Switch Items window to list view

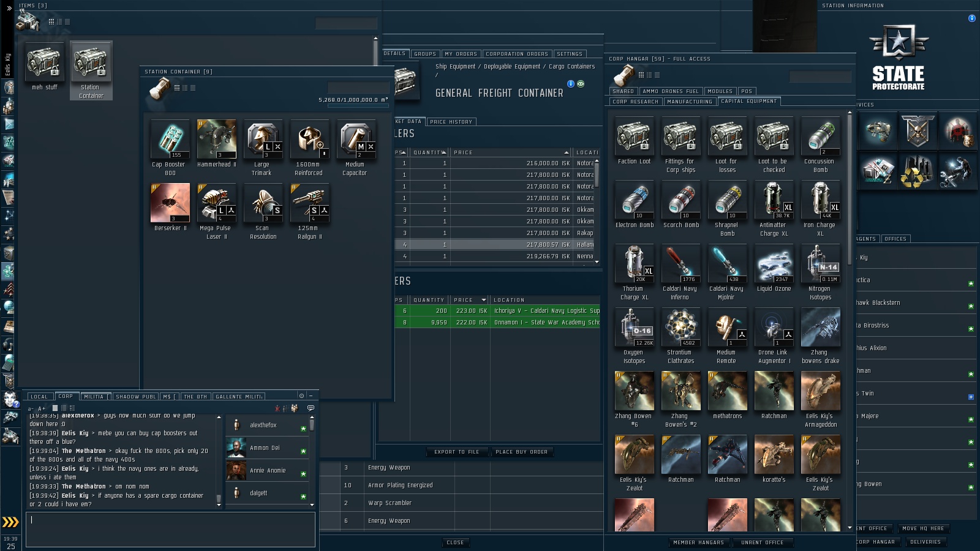click(x=67, y=21)
